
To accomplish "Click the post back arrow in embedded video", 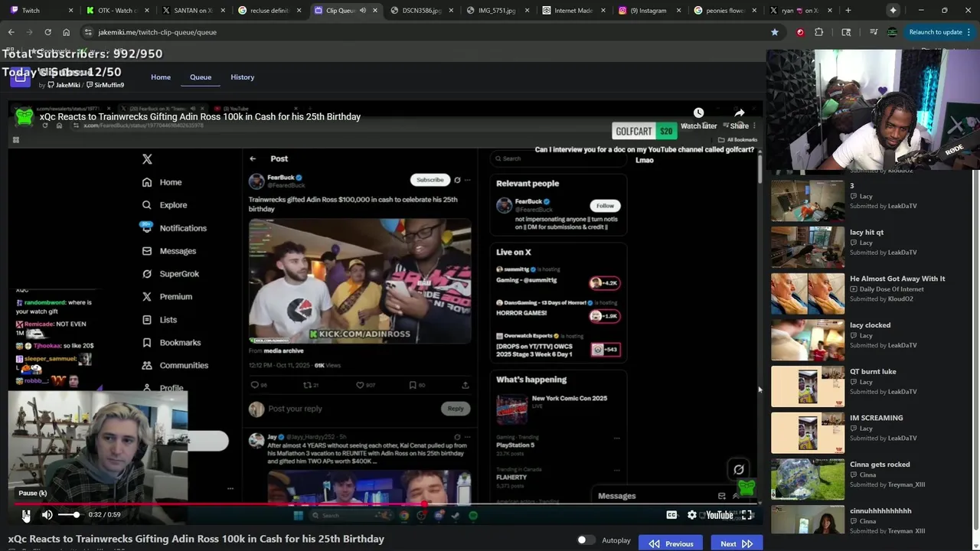I will click(x=253, y=158).
